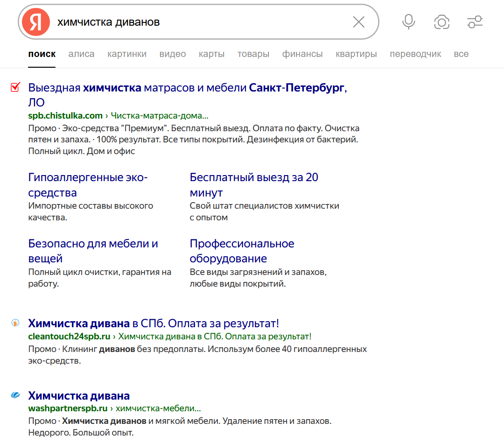This screenshot has height=443, width=504.
Task: Select the 'алиса' tab
Action: pyautogui.click(x=81, y=54)
